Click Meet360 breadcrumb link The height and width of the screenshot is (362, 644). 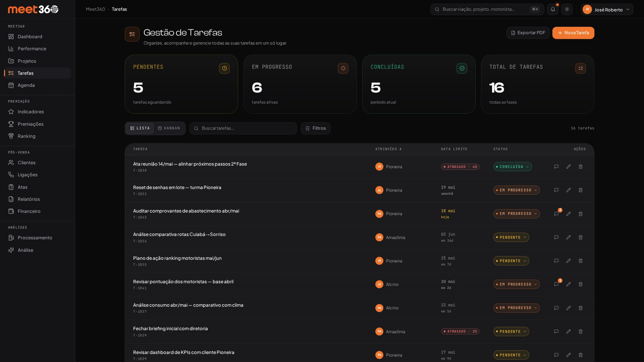(95, 9)
